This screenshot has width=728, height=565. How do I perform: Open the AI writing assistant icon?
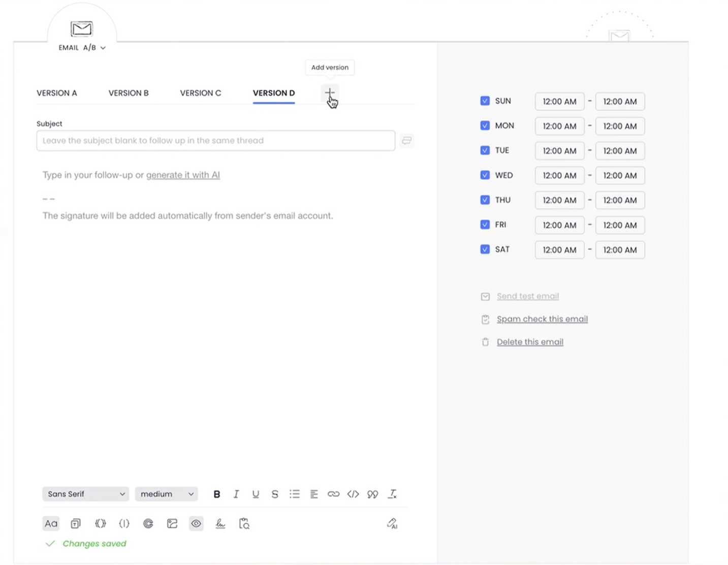click(392, 523)
